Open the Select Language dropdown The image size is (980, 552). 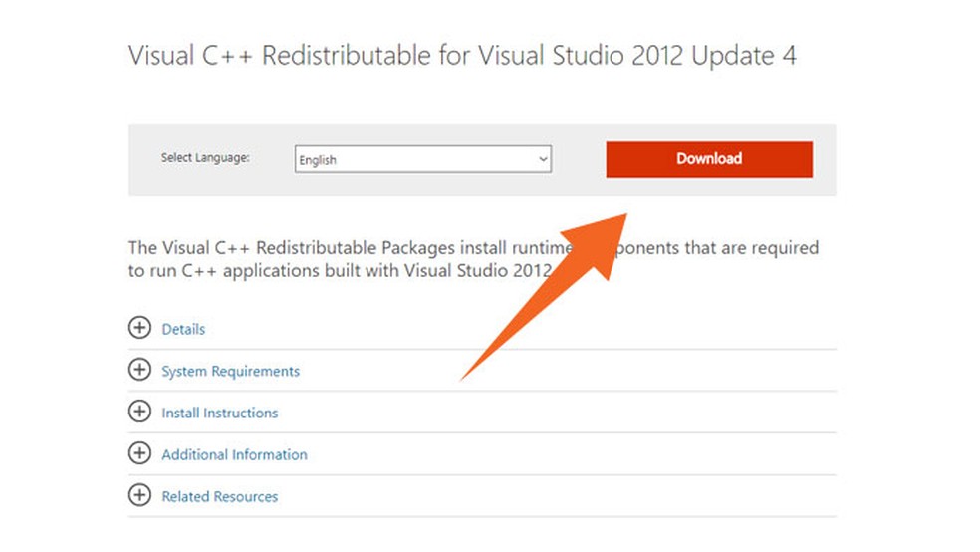click(422, 159)
